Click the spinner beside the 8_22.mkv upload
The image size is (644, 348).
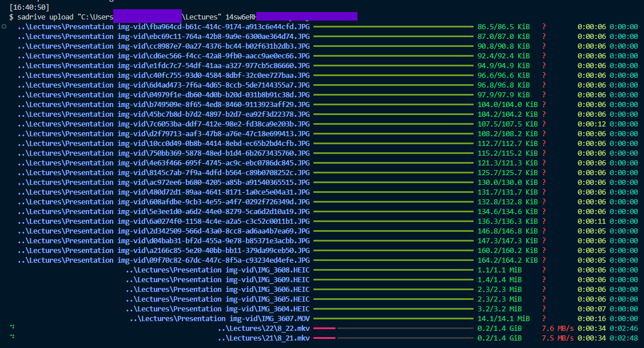click(x=13, y=327)
